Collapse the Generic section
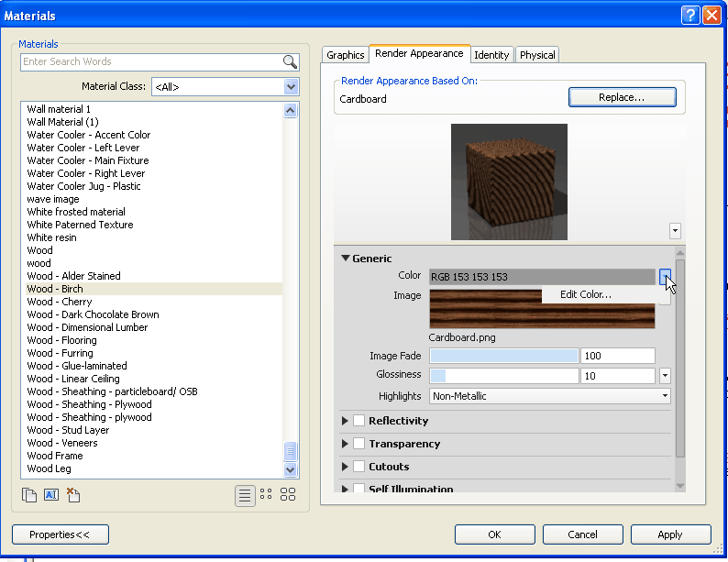The height and width of the screenshot is (562, 728). click(346, 259)
